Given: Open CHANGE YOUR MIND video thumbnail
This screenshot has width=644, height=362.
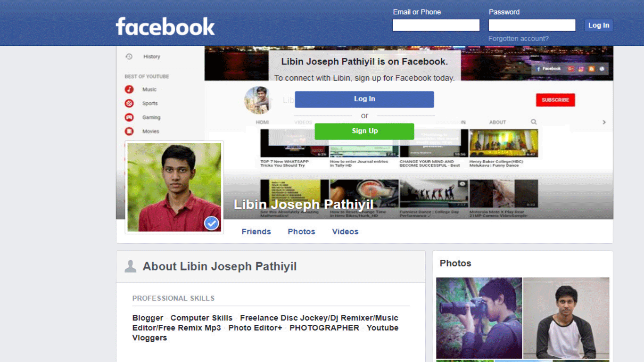Looking at the screenshot, I should click(434, 143).
